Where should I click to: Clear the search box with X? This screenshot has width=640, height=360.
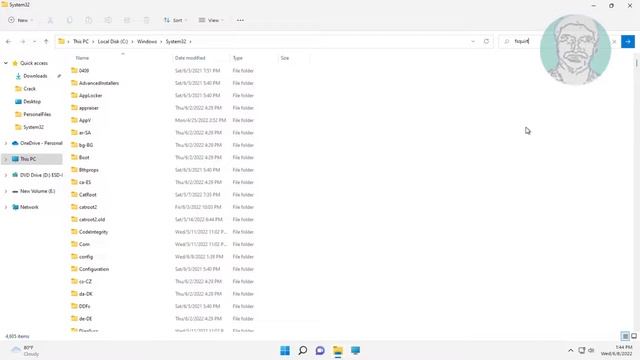614,42
